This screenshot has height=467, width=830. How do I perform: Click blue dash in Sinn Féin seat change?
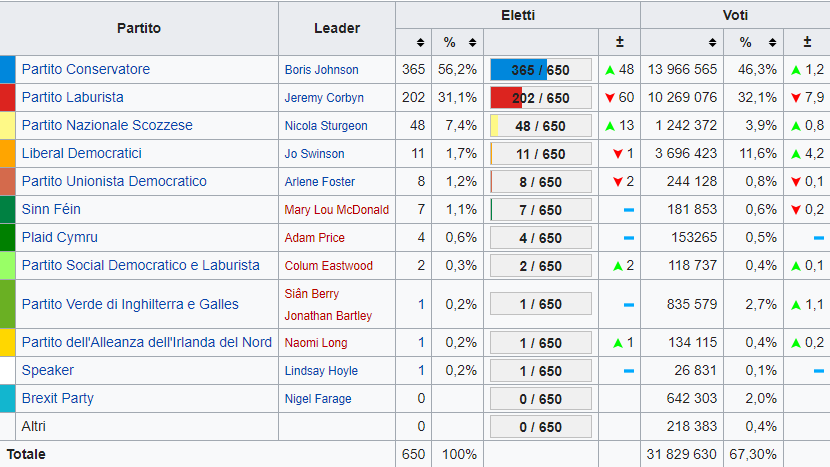click(x=628, y=210)
